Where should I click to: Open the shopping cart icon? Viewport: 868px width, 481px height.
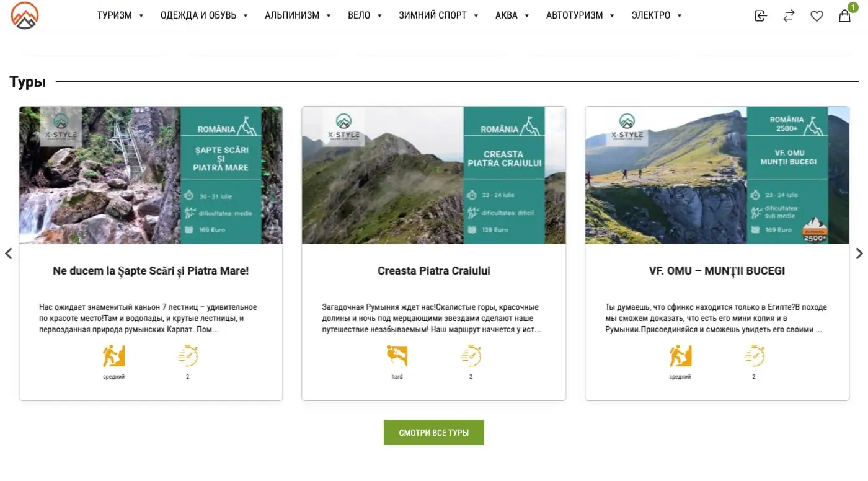point(844,16)
